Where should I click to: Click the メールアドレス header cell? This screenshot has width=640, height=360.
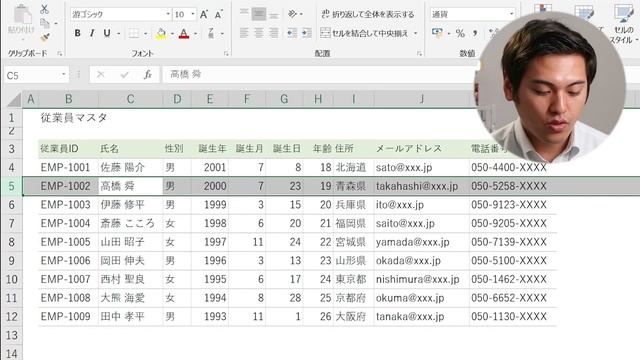[x=422, y=149]
